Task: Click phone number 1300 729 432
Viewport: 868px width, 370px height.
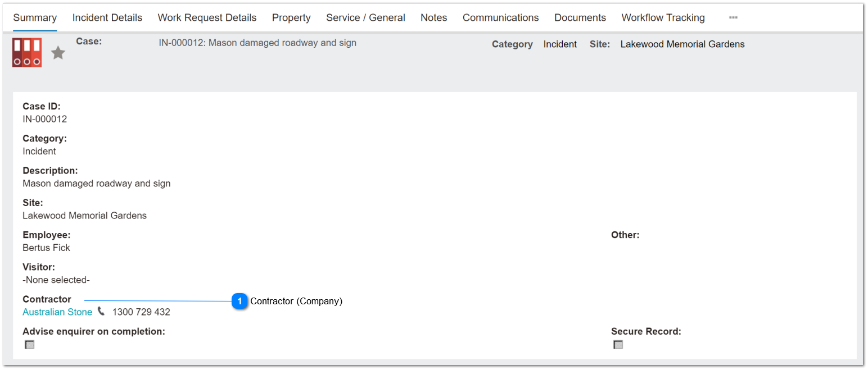Action: [141, 312]
